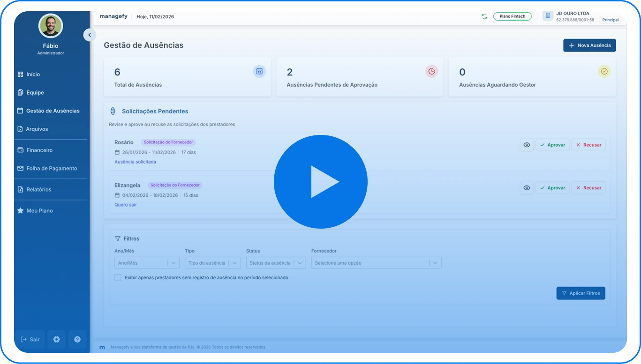Click the sync icon in the top bar

[484, 15]
